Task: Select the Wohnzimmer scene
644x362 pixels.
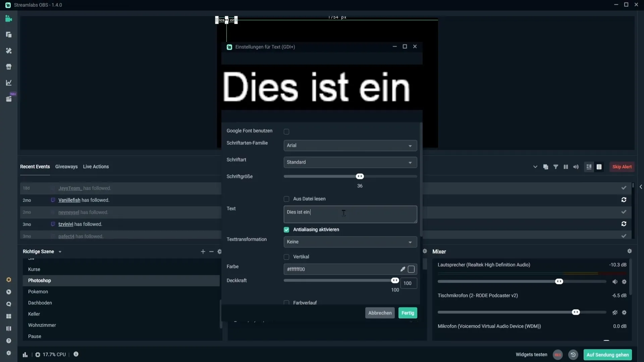Action: 121,325
